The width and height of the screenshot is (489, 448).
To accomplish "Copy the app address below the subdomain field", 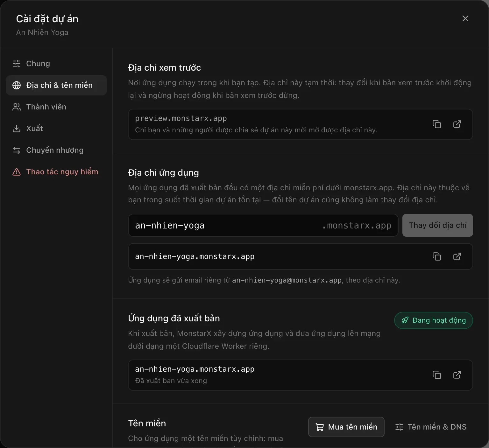I will [x=437, y=256].
